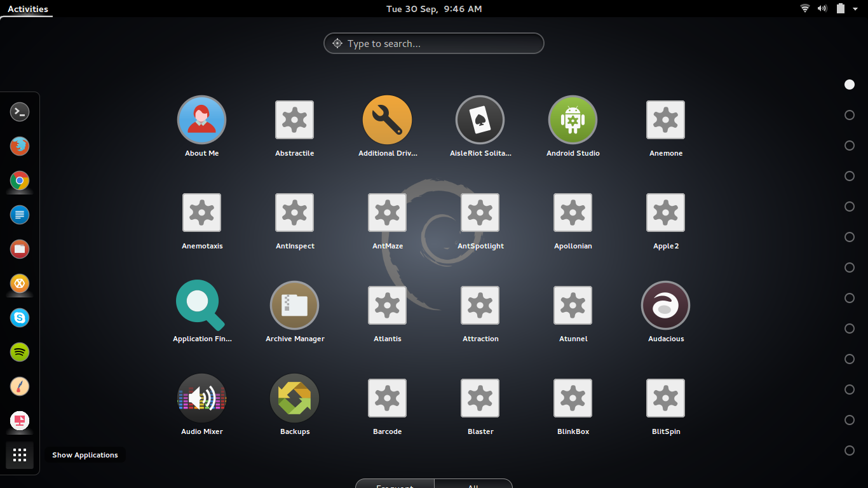The image size is (868, 488).
Task: Switch to the Frequent tab
Action: (x=395, y=484)
